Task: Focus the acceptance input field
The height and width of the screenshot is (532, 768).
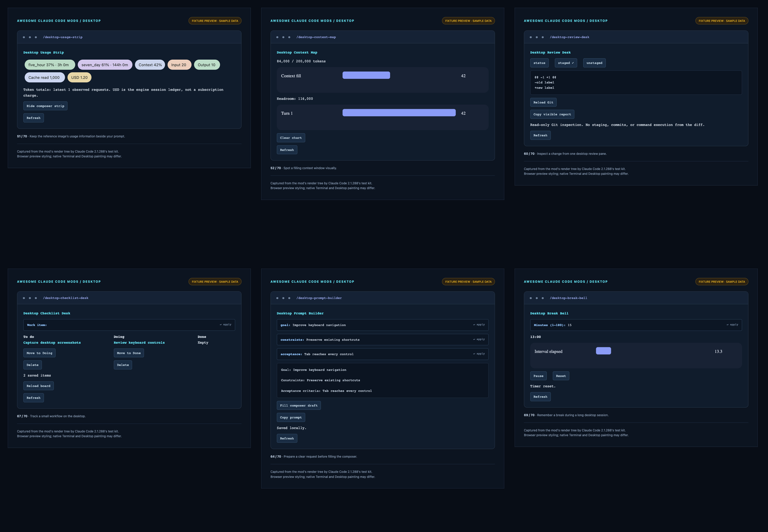Action: 382,353
